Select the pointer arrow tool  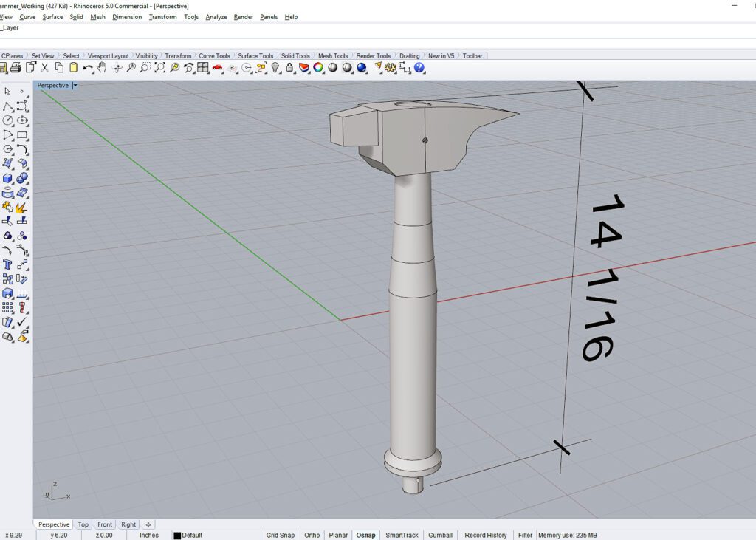coord(7,91)
